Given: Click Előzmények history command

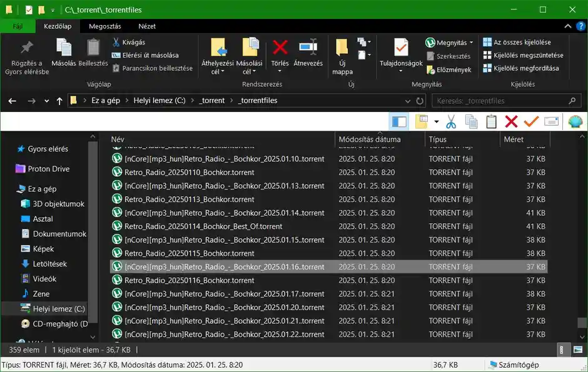Looking at the screenshot, I should (x=449, y=69).
